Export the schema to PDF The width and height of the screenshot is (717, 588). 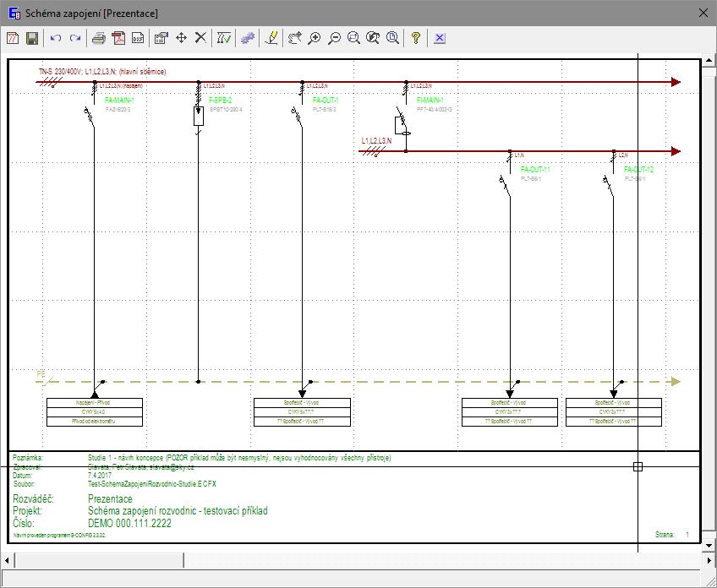(x=119, y=38)
